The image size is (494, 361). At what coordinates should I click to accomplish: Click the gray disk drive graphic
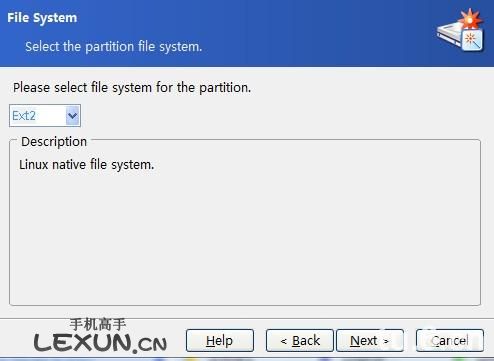click(x=449, y=36)
